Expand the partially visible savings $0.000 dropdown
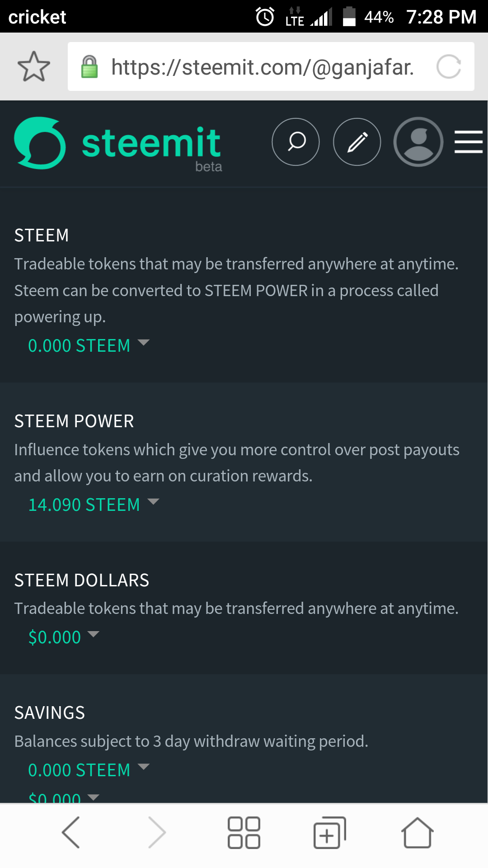Viewport: 488px width, 868px height. point(64,797)
